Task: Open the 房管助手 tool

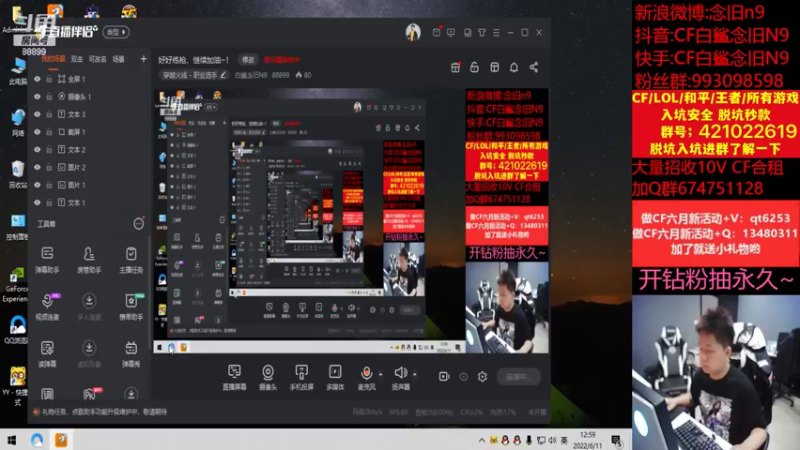Action: (89, 259)
